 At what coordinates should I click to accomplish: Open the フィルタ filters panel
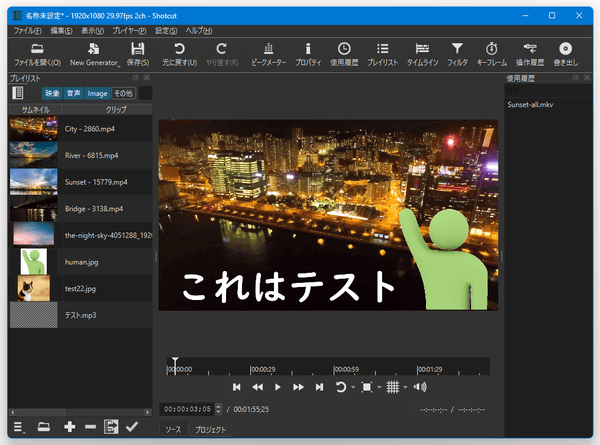coord(457,54)
